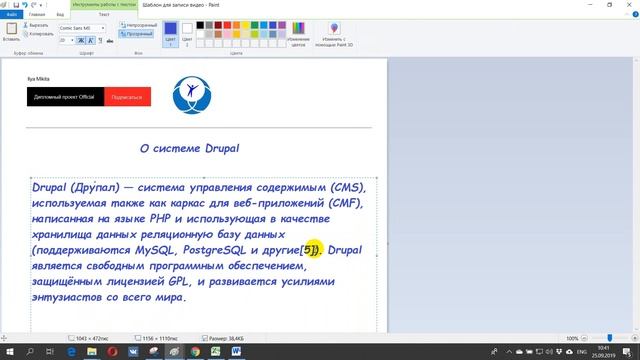640x360 pixels.
Task: Cut selection with the Вырезать button
Action: point(36,25)
